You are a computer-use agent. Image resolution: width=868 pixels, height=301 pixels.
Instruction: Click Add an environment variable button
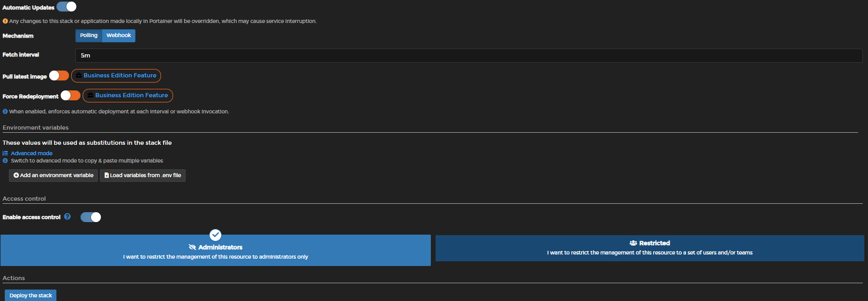[x=53, y=176]
